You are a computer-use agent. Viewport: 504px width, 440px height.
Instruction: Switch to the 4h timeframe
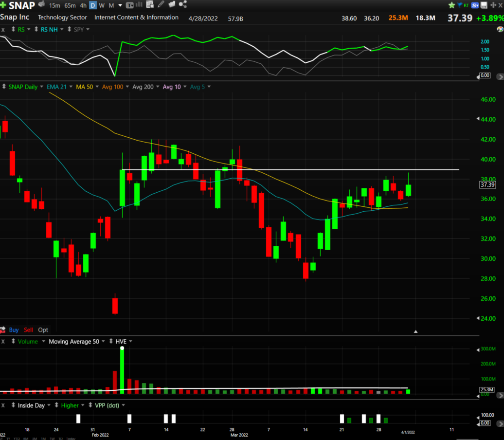tap(83, 5)
